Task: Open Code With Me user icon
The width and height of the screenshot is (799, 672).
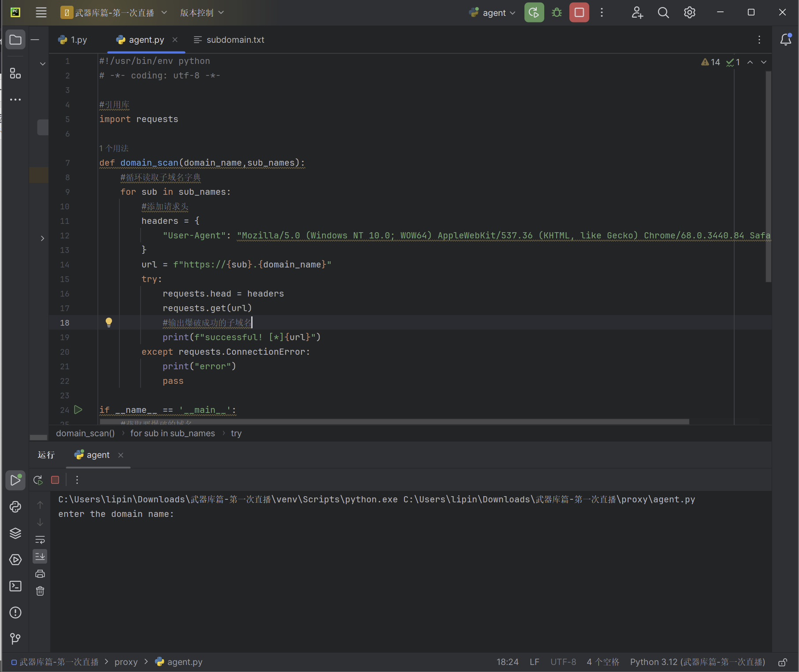Action: point(637,12)
